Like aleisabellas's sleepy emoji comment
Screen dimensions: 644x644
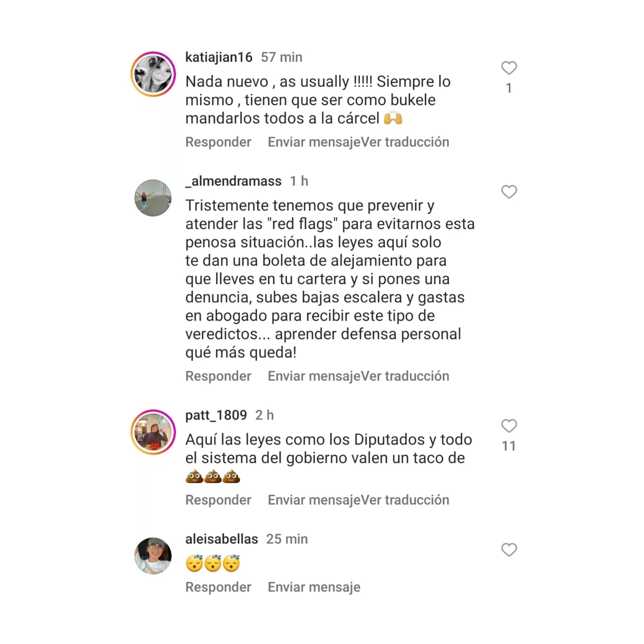pos(509,550)
